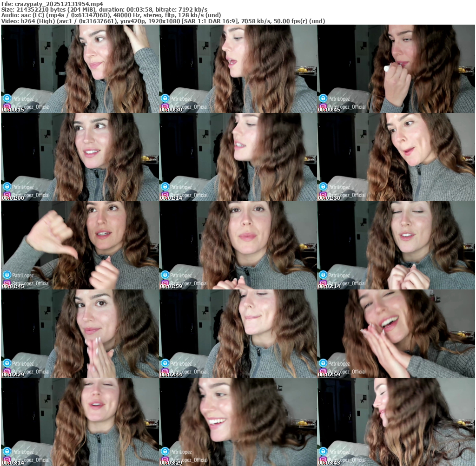
Task: Choose the frame stamped 00:03:14
Action: click(80, 422)
